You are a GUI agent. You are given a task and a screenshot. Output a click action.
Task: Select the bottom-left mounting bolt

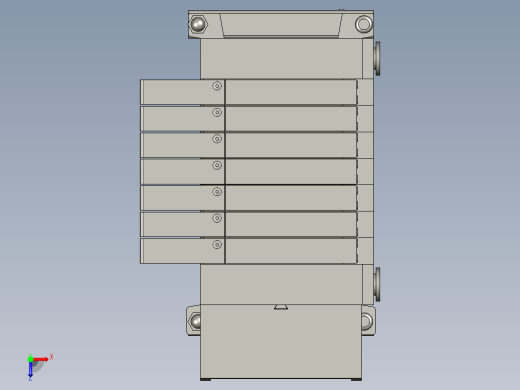(195, 321)
